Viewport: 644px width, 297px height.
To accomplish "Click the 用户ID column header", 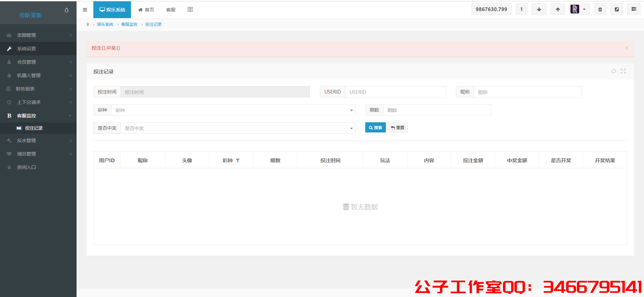I will pyautogui.click(x=107, y=160).
